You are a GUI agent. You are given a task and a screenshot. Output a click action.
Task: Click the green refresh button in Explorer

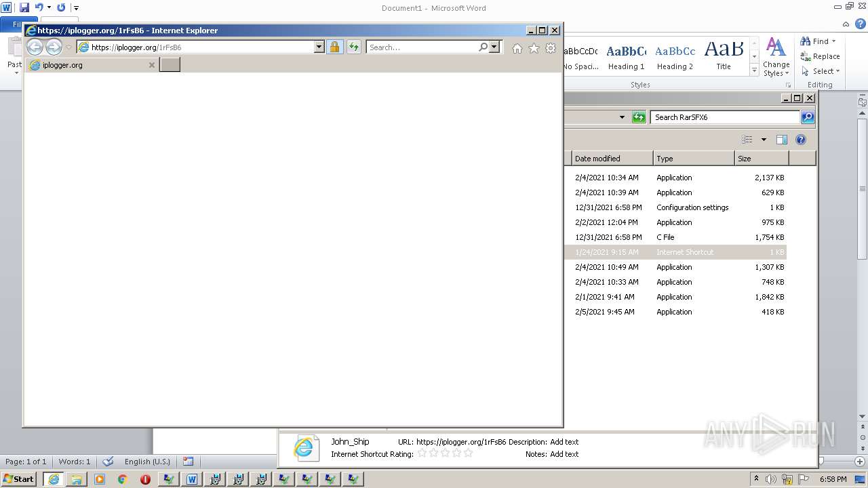pos(639,117)
